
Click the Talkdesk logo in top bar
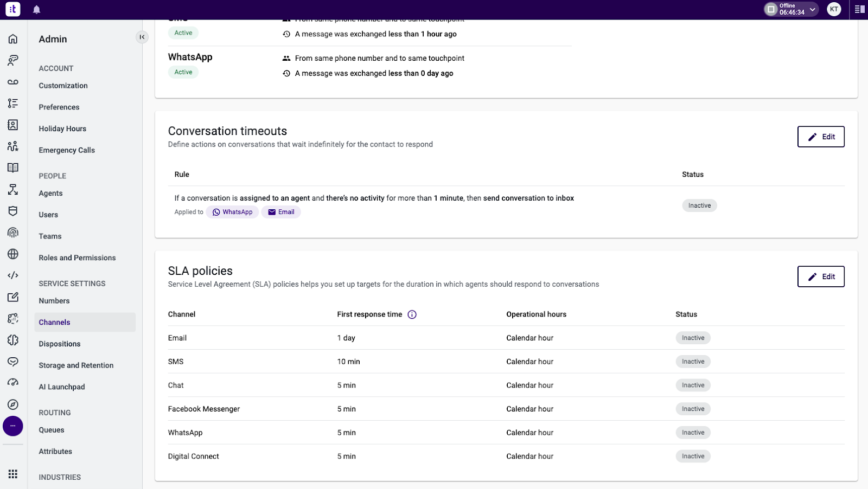pos(13,9)
